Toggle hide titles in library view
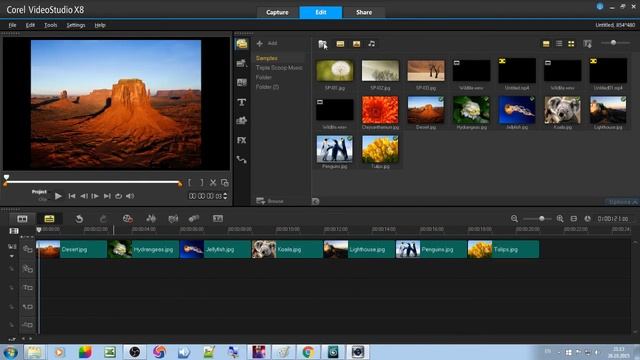 pos(546,44)
